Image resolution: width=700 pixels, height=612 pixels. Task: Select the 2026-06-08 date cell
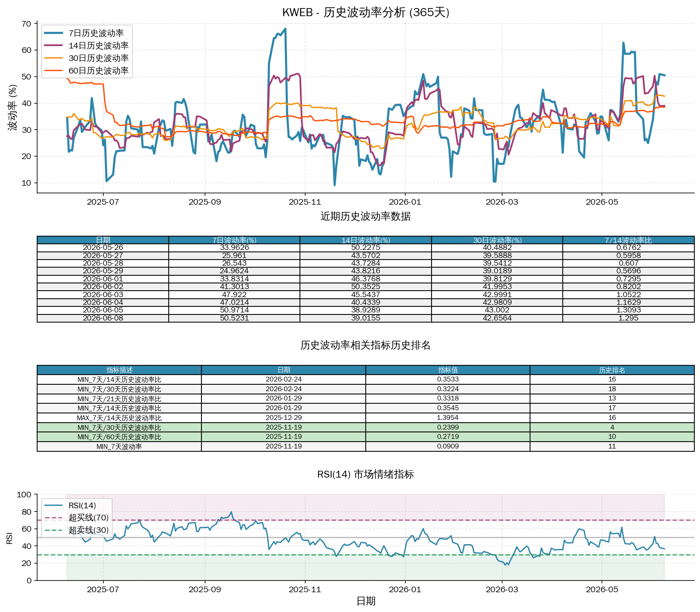pyautogui.click(x=103, y=318)
